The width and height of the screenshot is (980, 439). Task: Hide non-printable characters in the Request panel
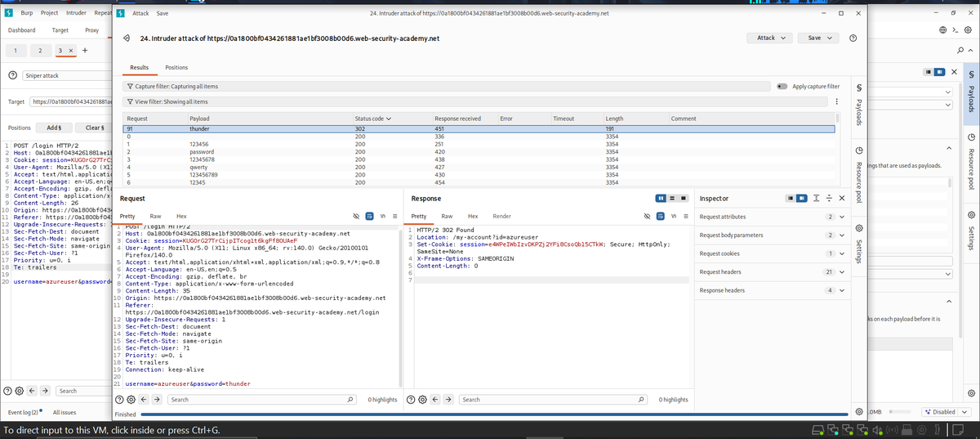point(356,217)
